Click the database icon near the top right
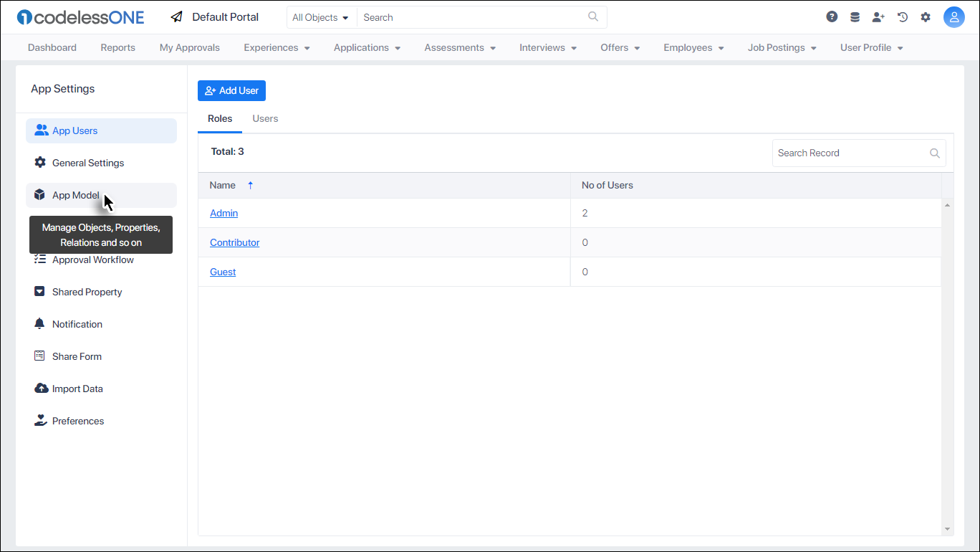The image size is (980, 552). tap(855, 16)
